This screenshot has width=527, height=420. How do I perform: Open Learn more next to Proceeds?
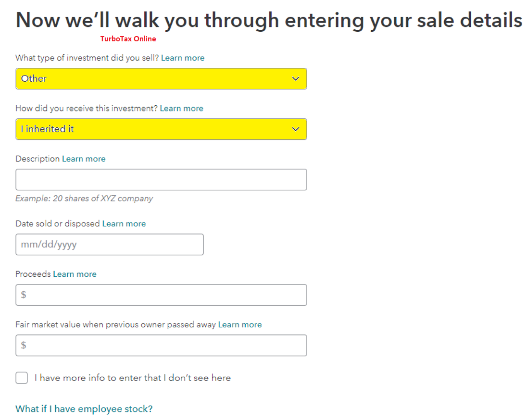coord(75,274)
